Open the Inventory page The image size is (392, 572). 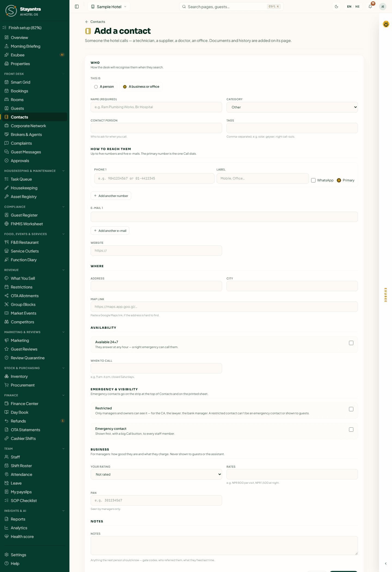coord(35,376)
